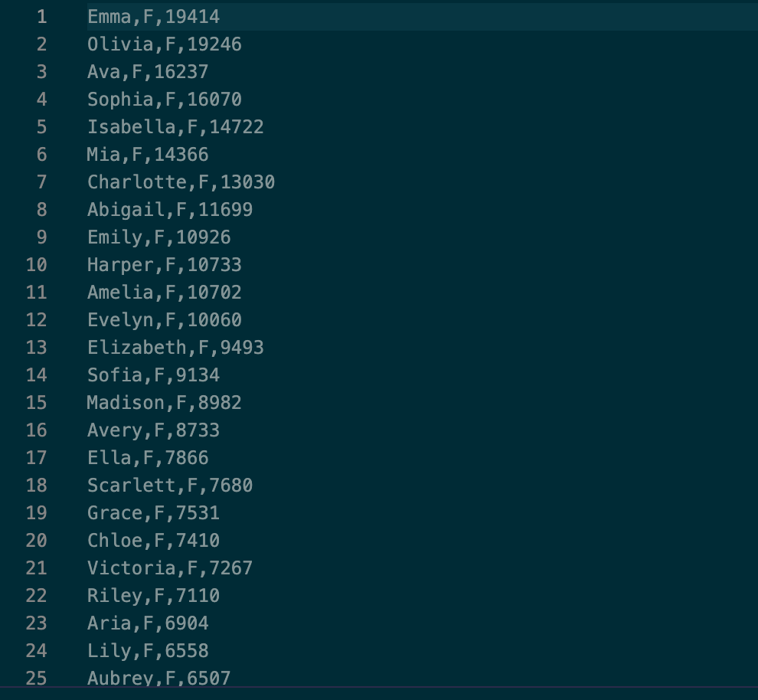Click the line 'Isabella,F,14722'
Image resolution: width=758 pixels, height=700 pixels.
pos(175,127)
